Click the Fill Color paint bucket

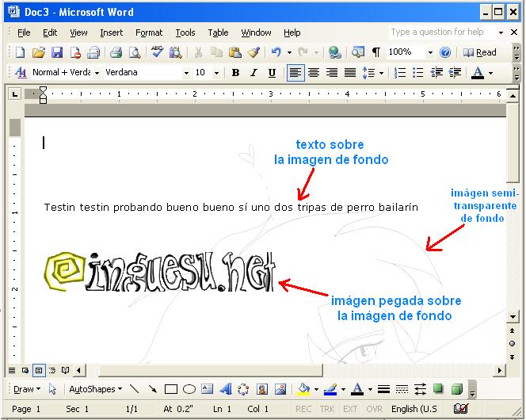[303, 389]
